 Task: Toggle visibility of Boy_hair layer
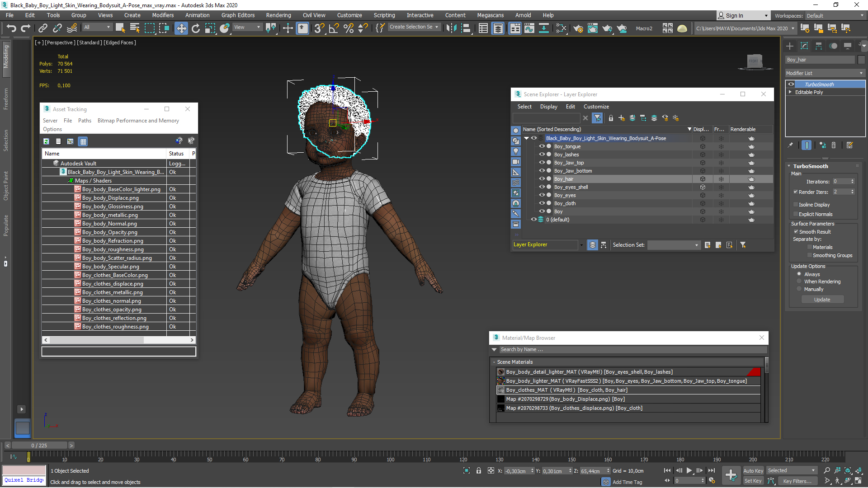pyautogui.click(x=541, y=179)
